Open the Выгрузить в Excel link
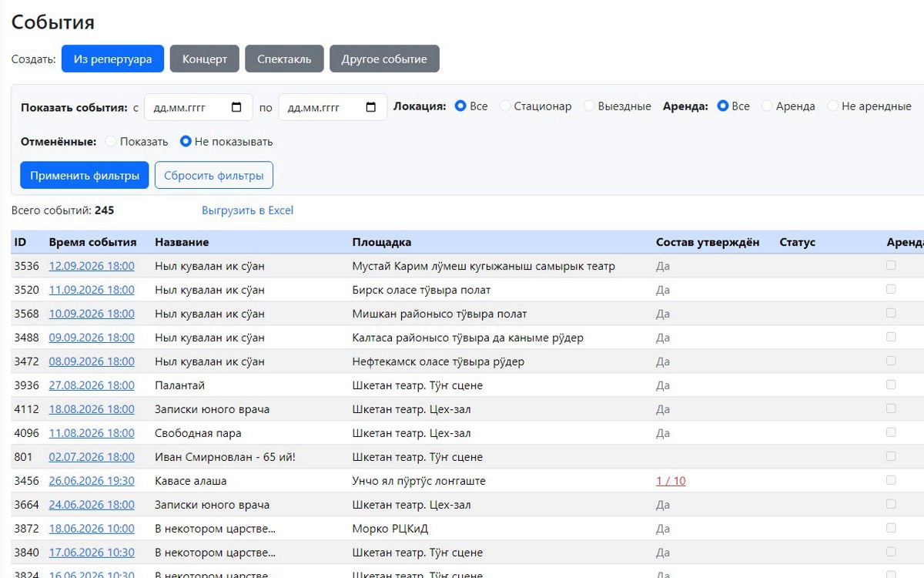This screenshot has width=924, height=578. pyautogui.click(x=247, y=210)
